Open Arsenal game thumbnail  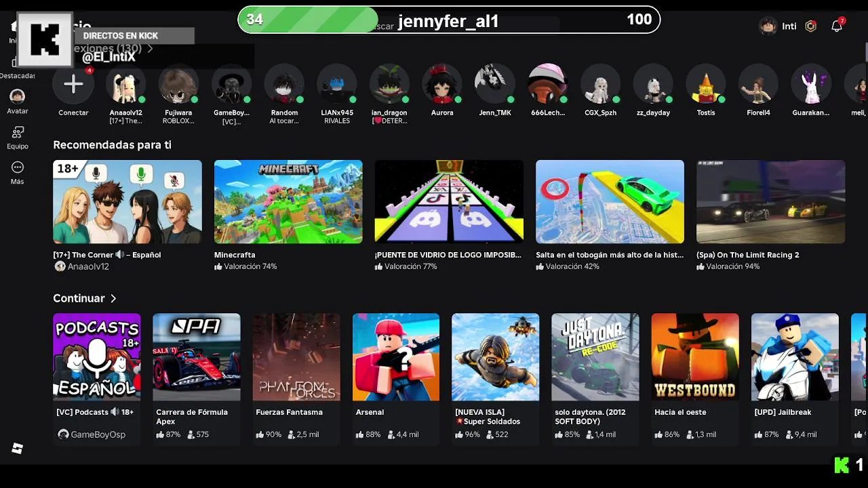[396, 357]
